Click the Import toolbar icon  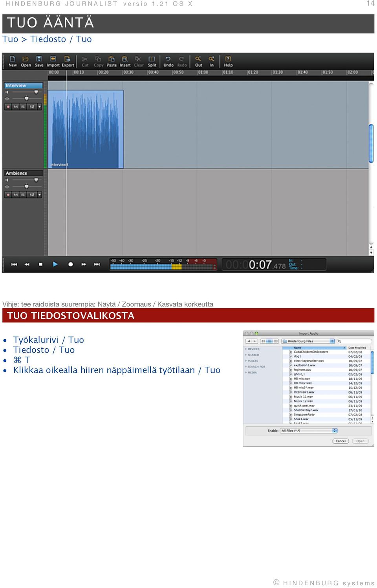(53, 61)
